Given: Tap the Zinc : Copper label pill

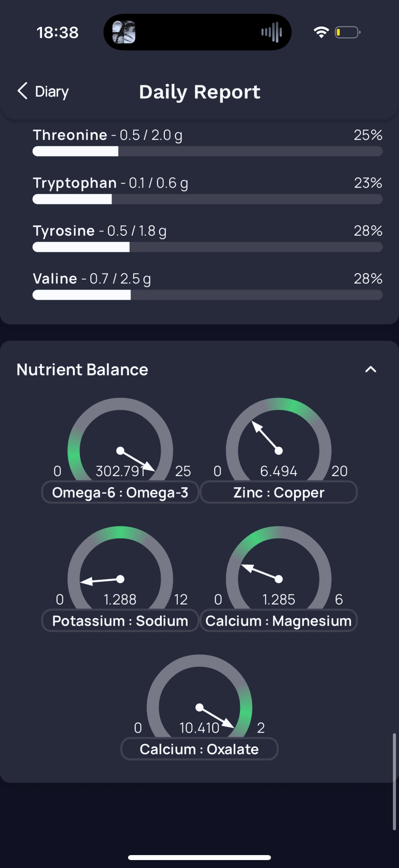Looking at the screenshot, I should pos(279,492).
